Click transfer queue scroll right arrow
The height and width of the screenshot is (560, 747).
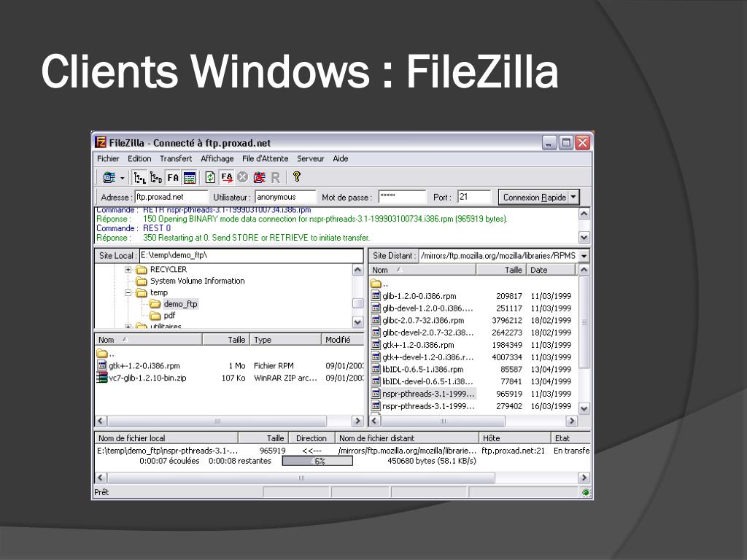[584, 478]
